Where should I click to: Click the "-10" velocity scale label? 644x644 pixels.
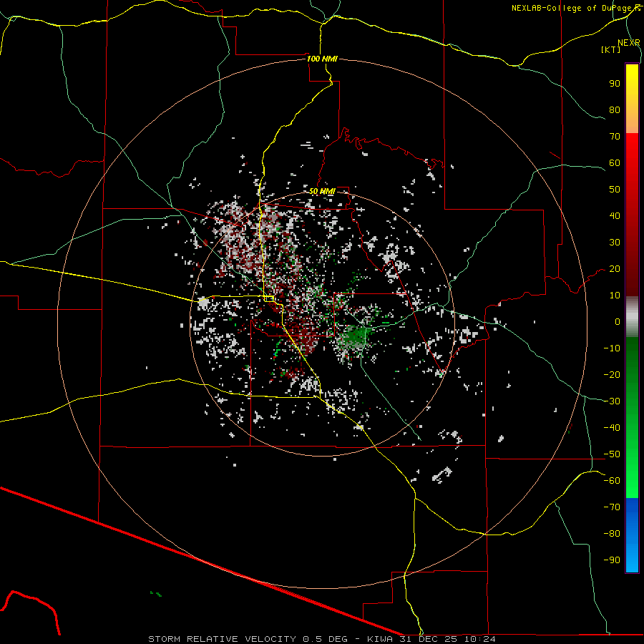click(612, 348)
